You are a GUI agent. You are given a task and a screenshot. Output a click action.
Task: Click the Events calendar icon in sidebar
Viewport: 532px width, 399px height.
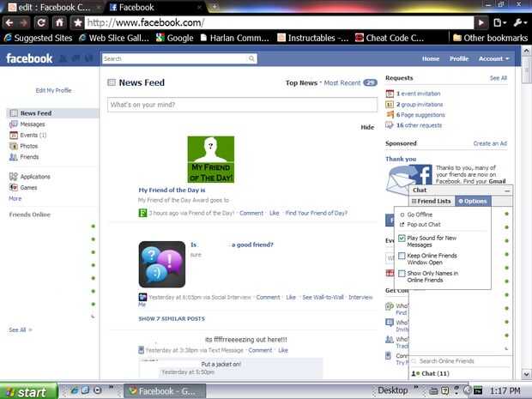[13, 135]
